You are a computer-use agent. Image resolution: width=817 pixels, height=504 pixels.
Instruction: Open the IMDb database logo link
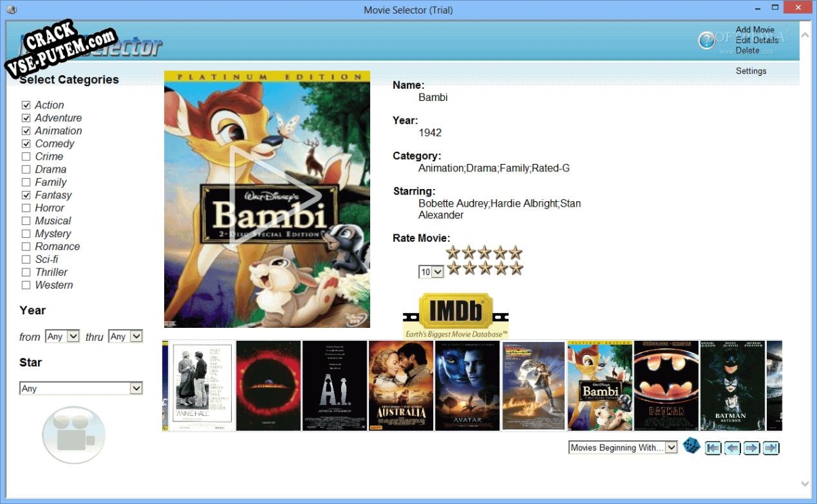tap(456, 316)
